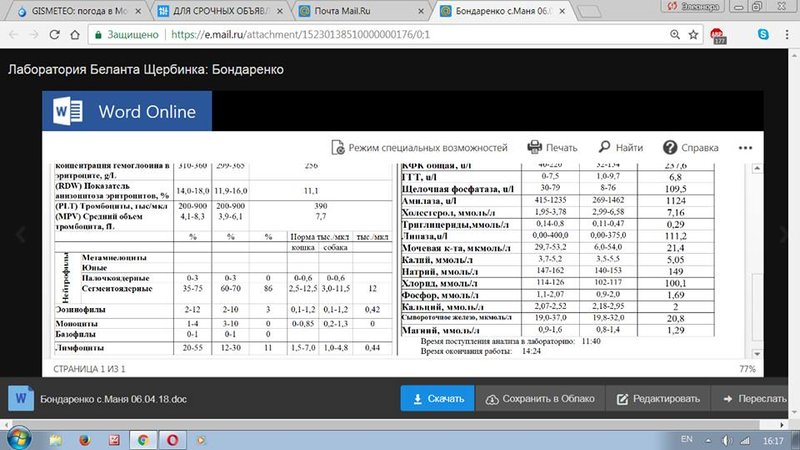Open Find (Найти) magnifier search
This screenshot has height=450, width=800.
pyautogui.click(x=605, y=147)
